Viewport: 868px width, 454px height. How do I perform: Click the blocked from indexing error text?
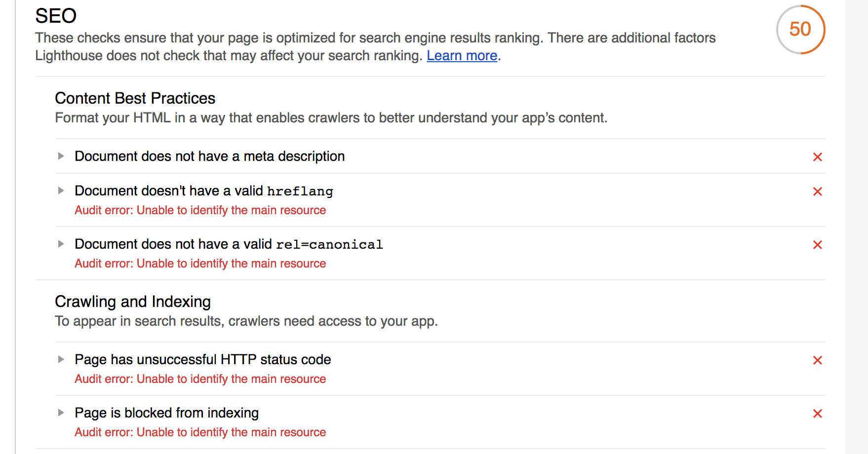200,432
